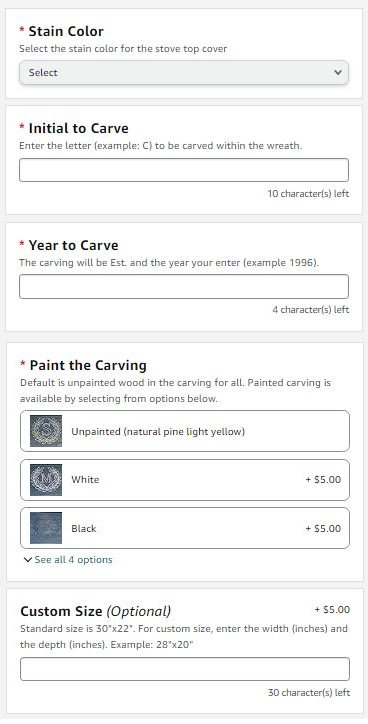Click the +$5.00 price on Black option
The width and height of the screenshot is (368, 724).
tap(323, 528)
